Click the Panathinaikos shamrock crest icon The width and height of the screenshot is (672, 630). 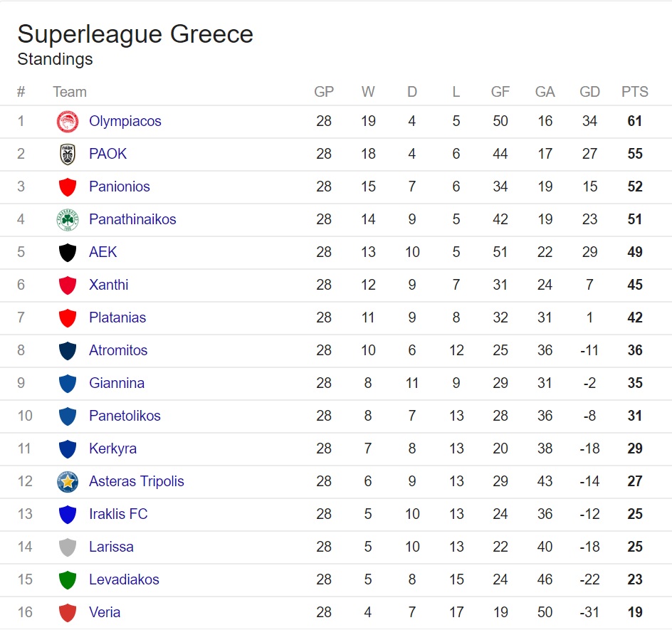point(68,219)
